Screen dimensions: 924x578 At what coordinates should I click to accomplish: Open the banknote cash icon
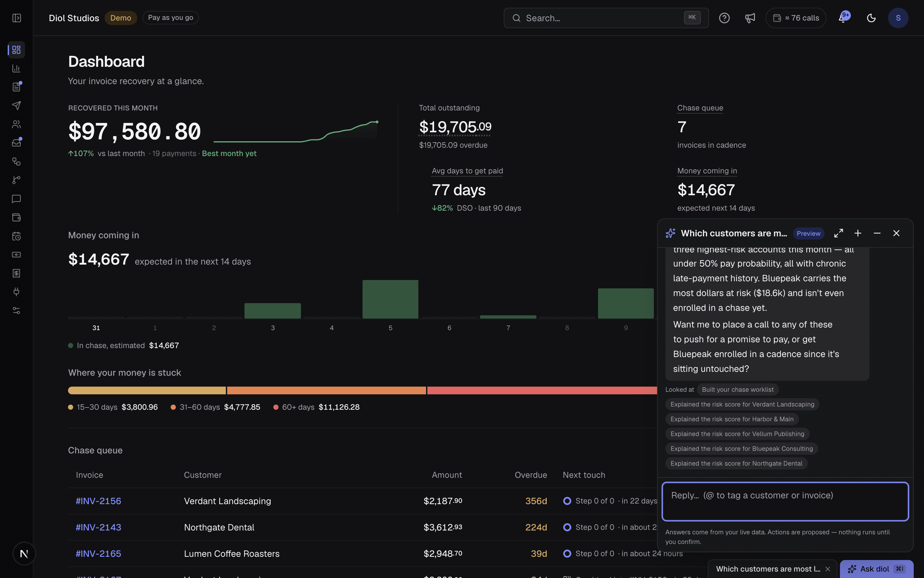pyautogui.click(x=16, y=255)
